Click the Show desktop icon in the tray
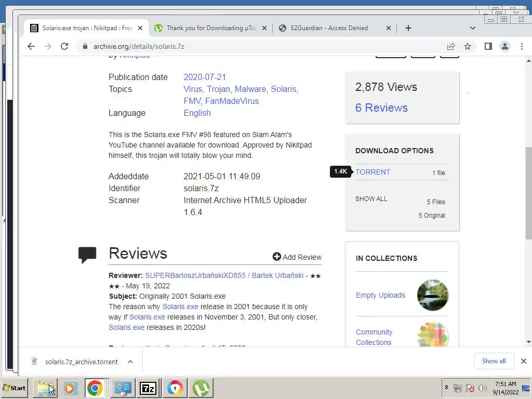Image resolution: width=532 pixels, height=399 pixels. point(526,388)
